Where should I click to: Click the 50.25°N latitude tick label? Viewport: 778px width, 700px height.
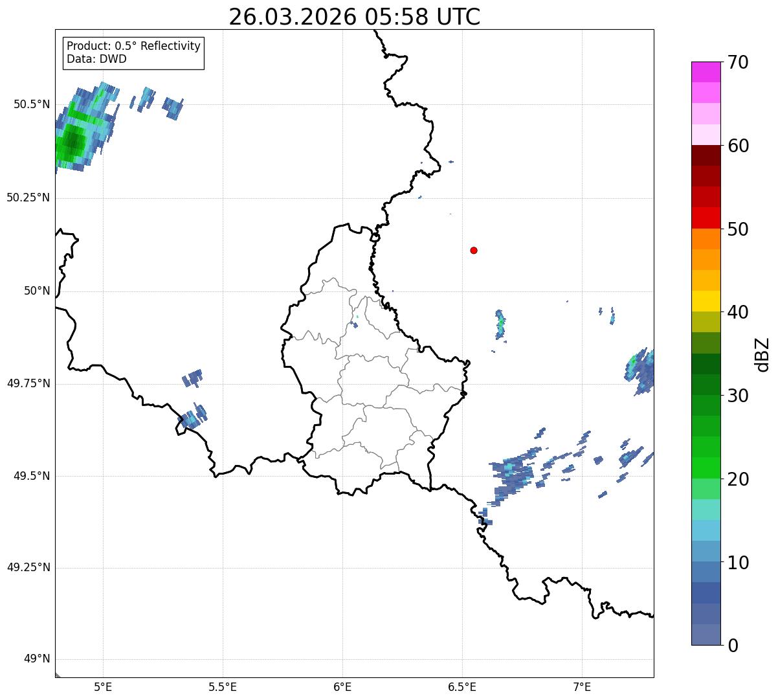coord(28,198)
